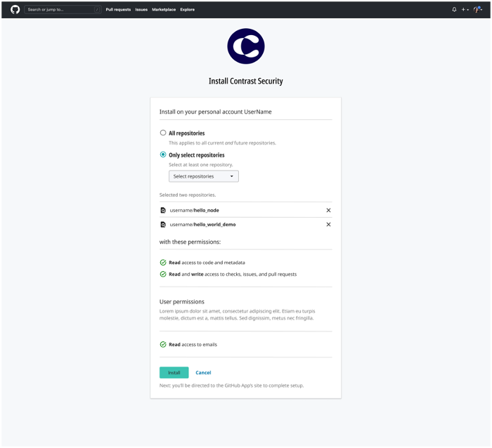Click 'Read access to emails' text
This screenshot has height=448, width=492.
(x=193, y=344)
